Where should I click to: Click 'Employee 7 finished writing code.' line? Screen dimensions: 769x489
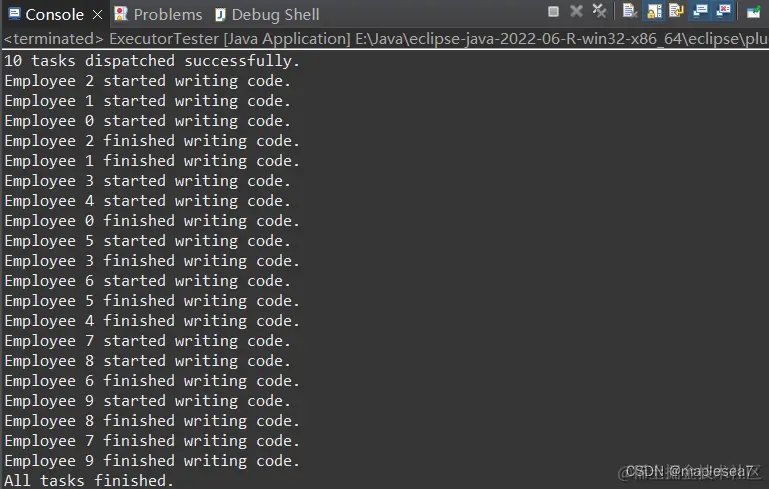tap(152, 441)
